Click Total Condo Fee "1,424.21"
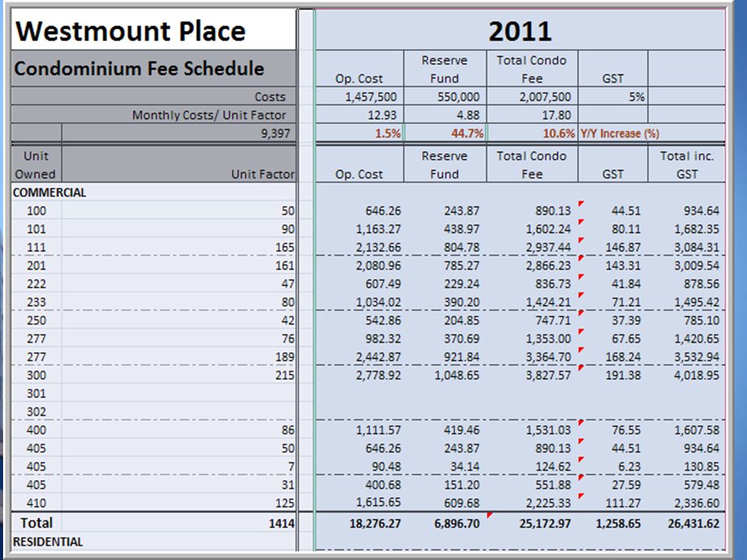The height and width of the screenshot is (560, 747). pyautogui.click(x=549, y=303)
